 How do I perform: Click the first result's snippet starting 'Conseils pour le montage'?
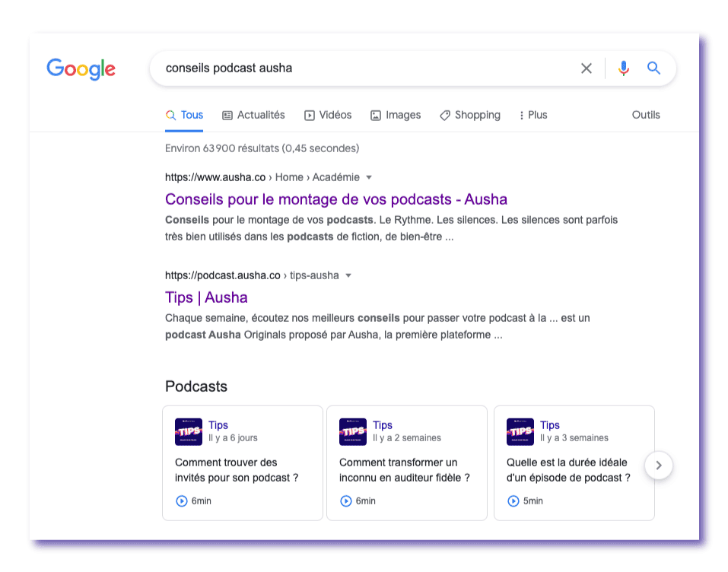click(392, 228)
